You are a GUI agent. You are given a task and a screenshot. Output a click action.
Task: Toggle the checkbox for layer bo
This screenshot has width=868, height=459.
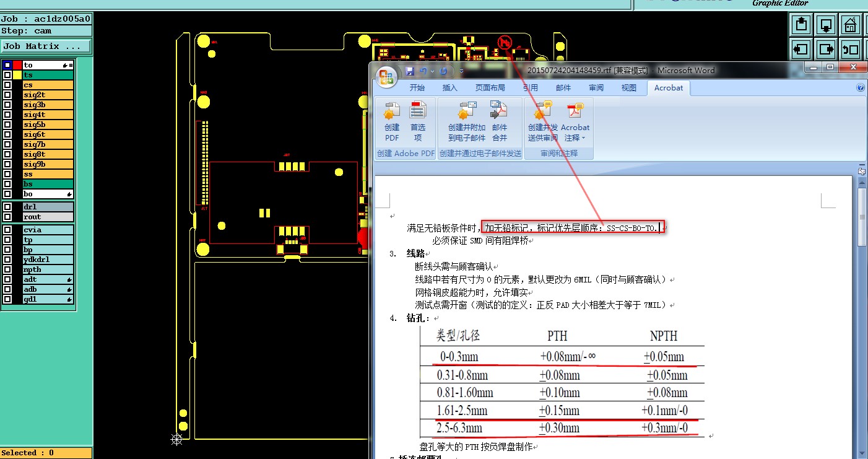7,194
